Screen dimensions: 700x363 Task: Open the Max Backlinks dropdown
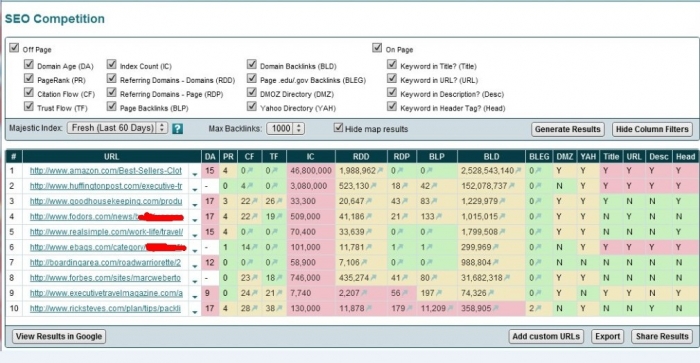[285, 129]
